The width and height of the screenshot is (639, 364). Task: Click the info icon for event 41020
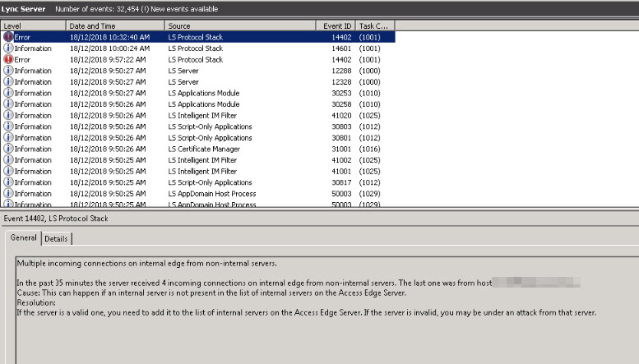pos(9,115)
